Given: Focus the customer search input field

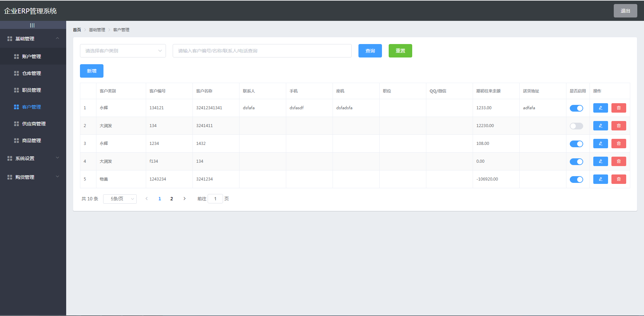Looking at the screenshot, I should point(262,51).
